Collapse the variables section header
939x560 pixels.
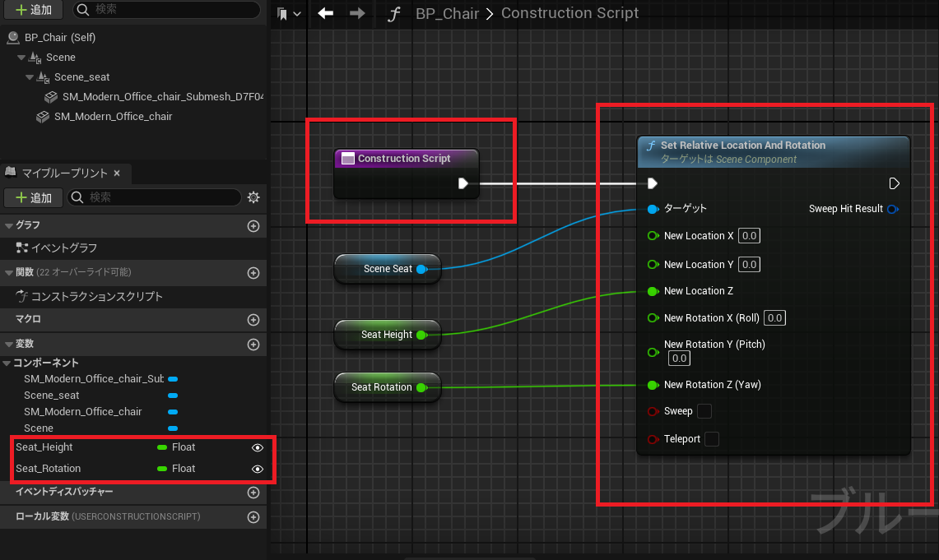pos(9,344)
